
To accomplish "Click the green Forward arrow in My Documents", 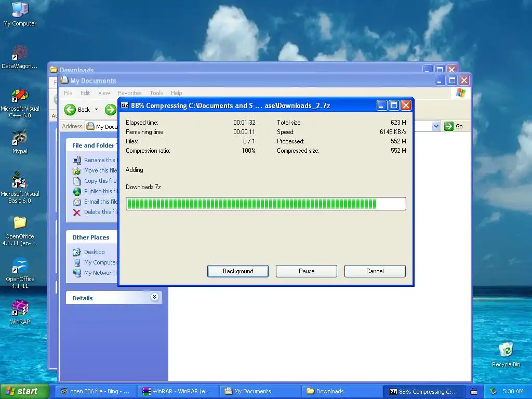I will point(110,110).
